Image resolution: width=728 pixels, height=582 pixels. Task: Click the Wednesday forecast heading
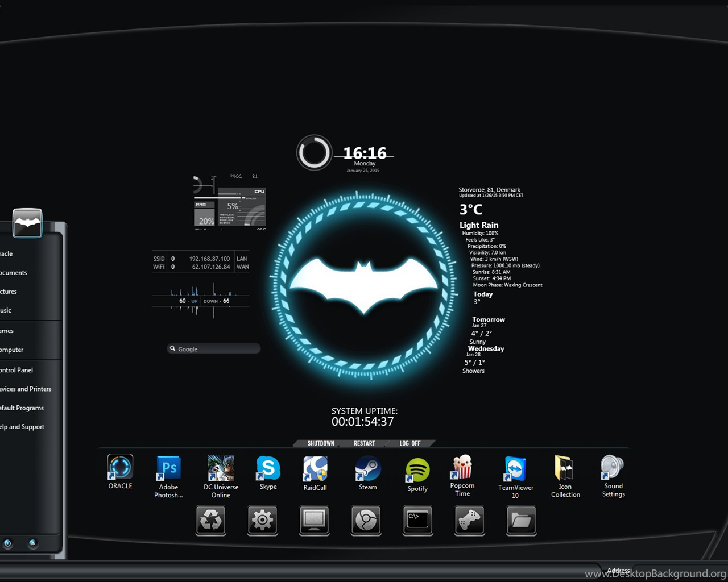point(486,348)
